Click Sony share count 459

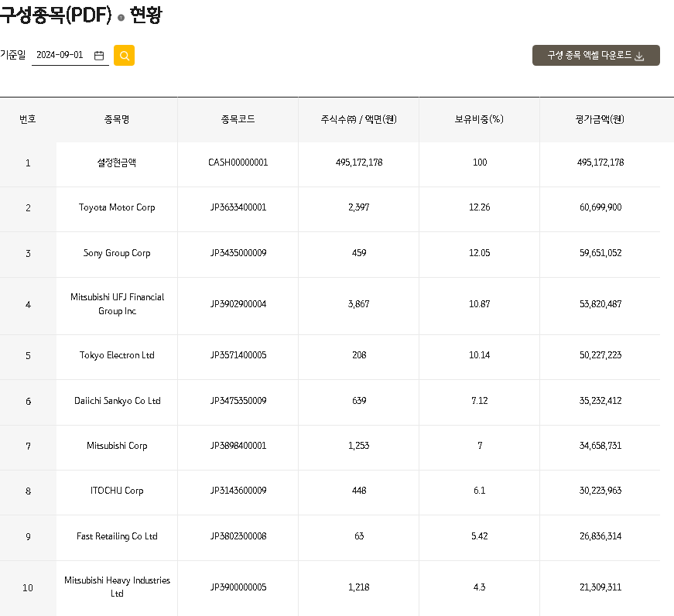point(359,253)
